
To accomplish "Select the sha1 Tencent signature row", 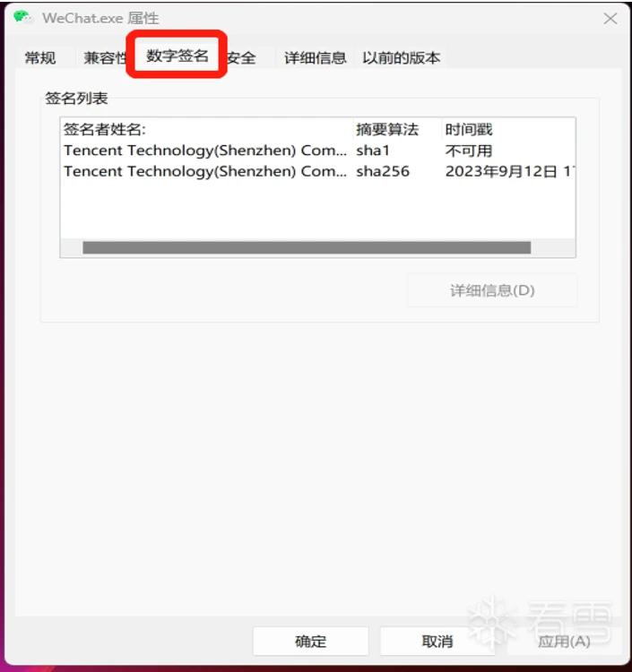I will 317,151.
